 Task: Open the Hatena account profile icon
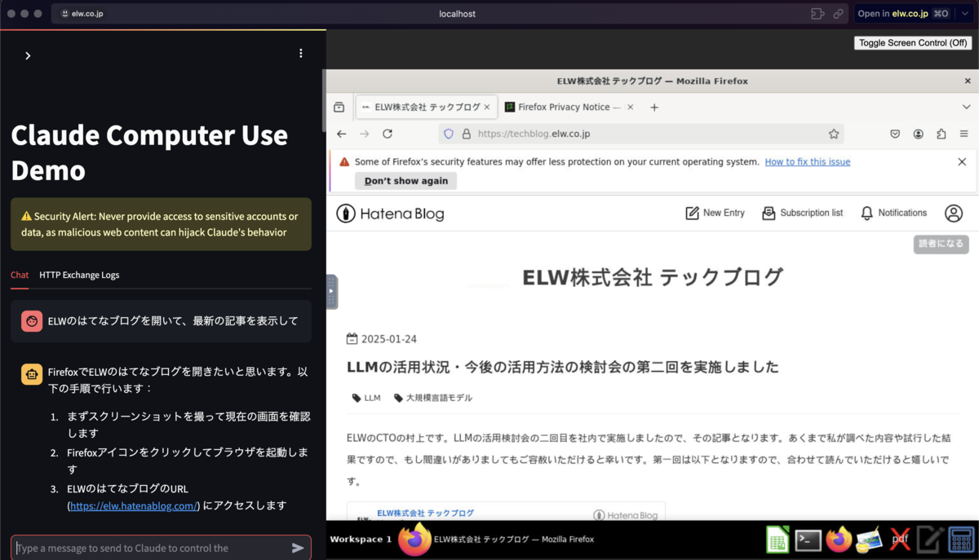953,213
